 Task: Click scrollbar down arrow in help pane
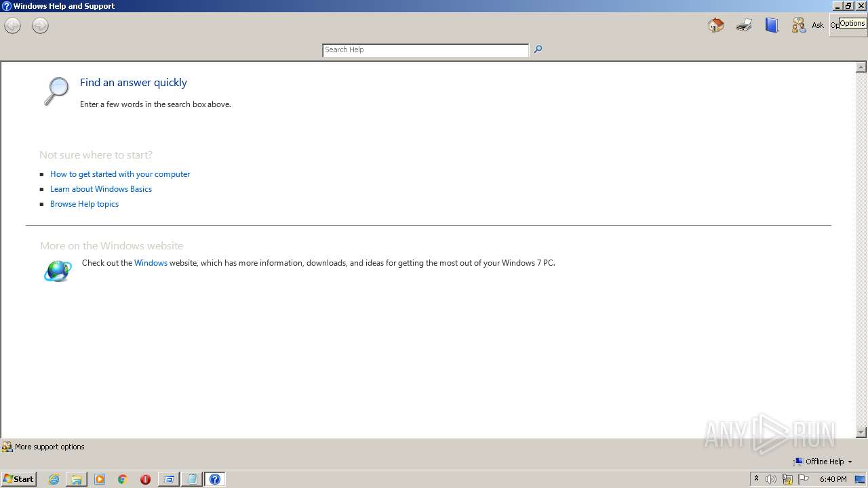pyautogui.click(x=861, y=432)
